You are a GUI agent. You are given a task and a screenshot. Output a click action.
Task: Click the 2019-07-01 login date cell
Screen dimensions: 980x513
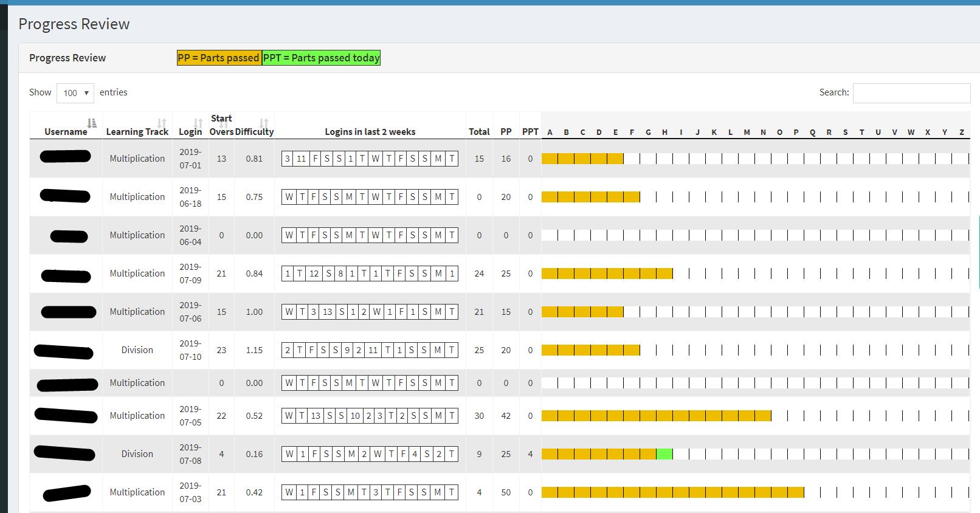pyautogui.click(x=190, y=159)
